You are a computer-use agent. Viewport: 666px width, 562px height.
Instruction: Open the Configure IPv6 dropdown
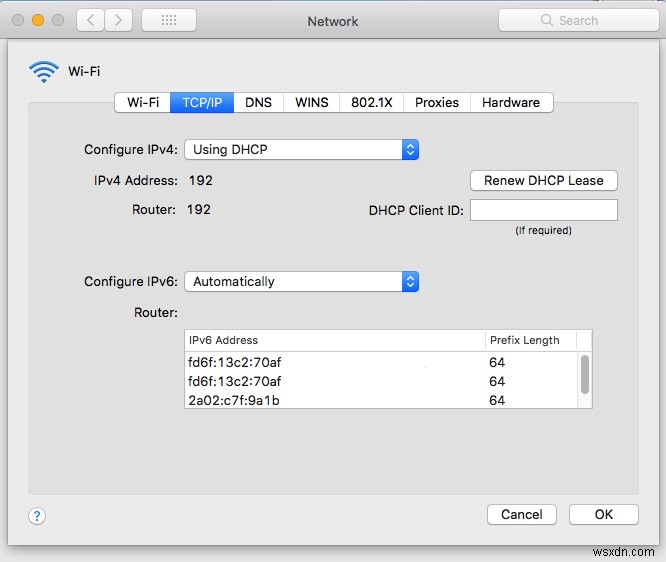tap(302, 282)
